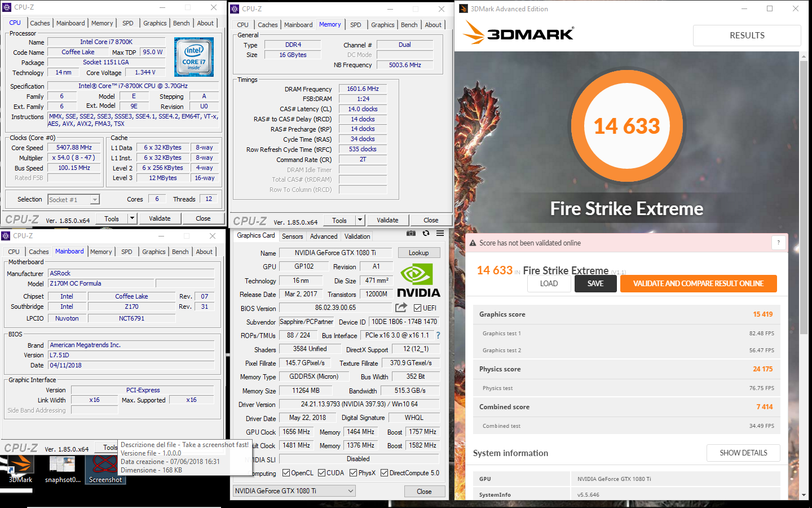Click SAVE in 3DMark results
Screen dimensions: 812x508
coord(595,283)
